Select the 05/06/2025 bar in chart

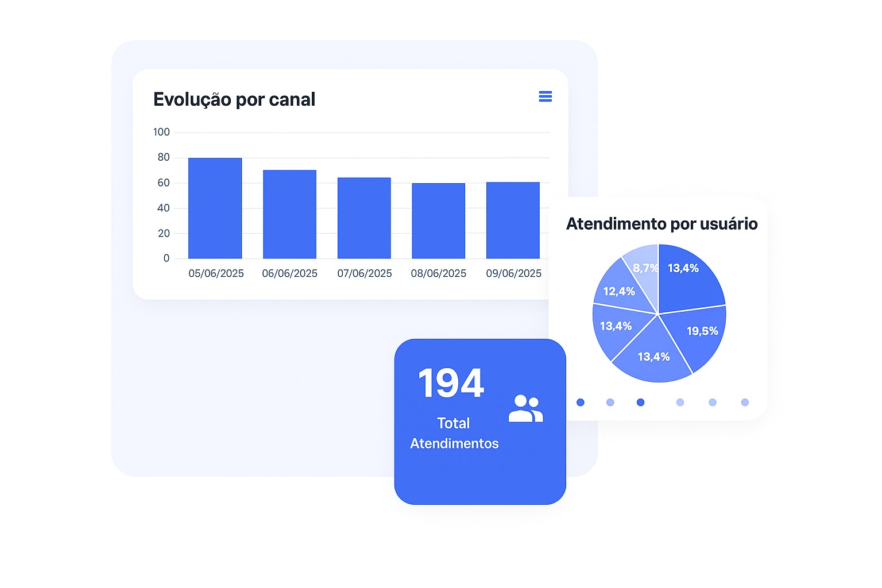point(215,208)
